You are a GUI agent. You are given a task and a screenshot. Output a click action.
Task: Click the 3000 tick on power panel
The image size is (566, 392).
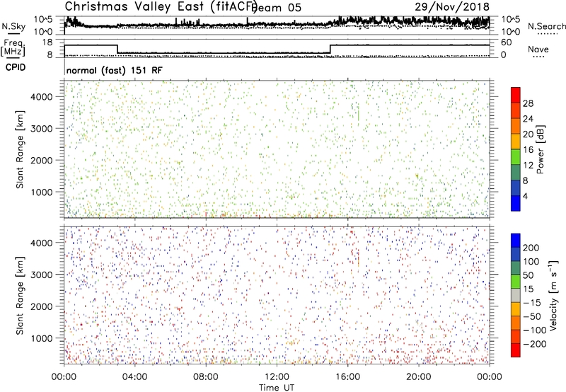tap(41, 129)
